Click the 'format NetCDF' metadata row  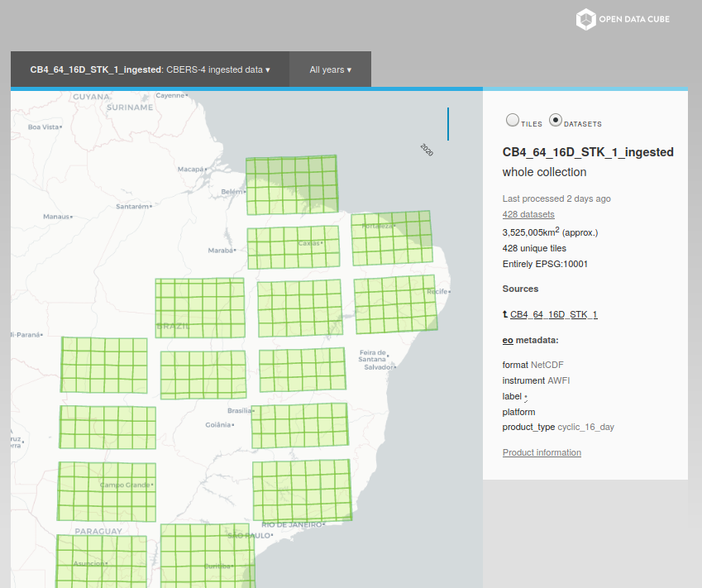[532, 365]
